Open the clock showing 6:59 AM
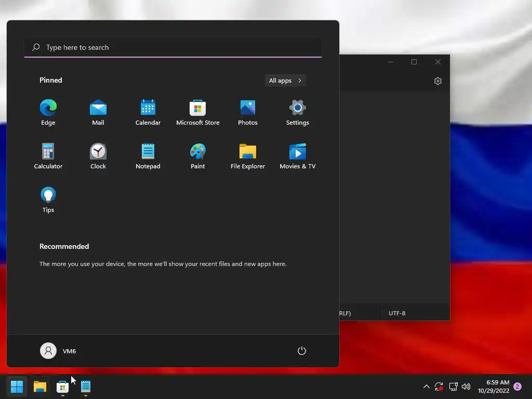This screenshot has width=532, height=399. [x=494, y=387]
